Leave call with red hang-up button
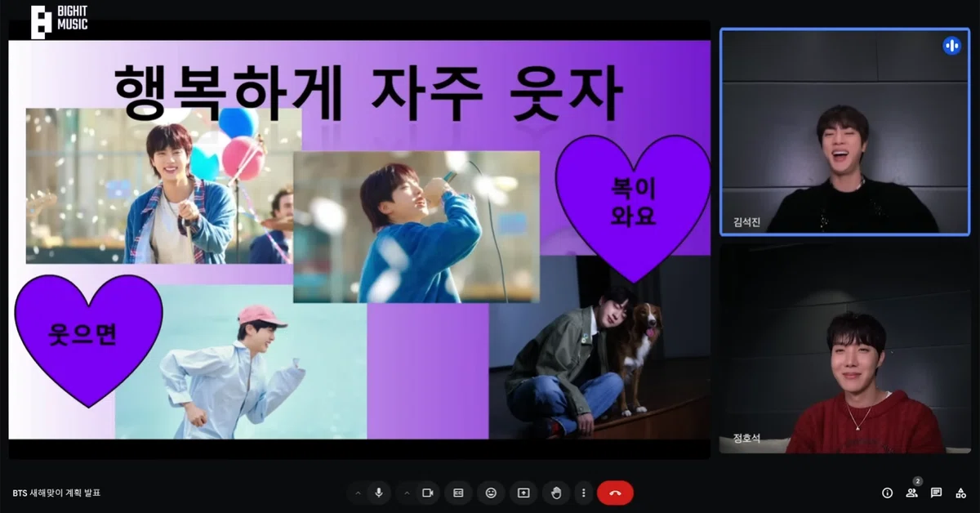The width and height of the screenshot is (980, 513). tap(615, 493)
